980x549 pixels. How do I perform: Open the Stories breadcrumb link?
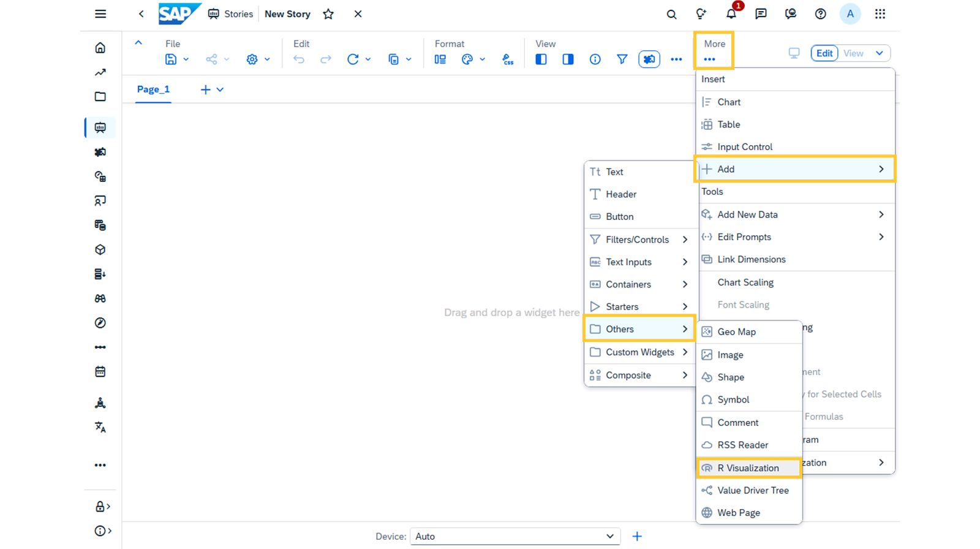pyautogui.click(x=231, y=13)
